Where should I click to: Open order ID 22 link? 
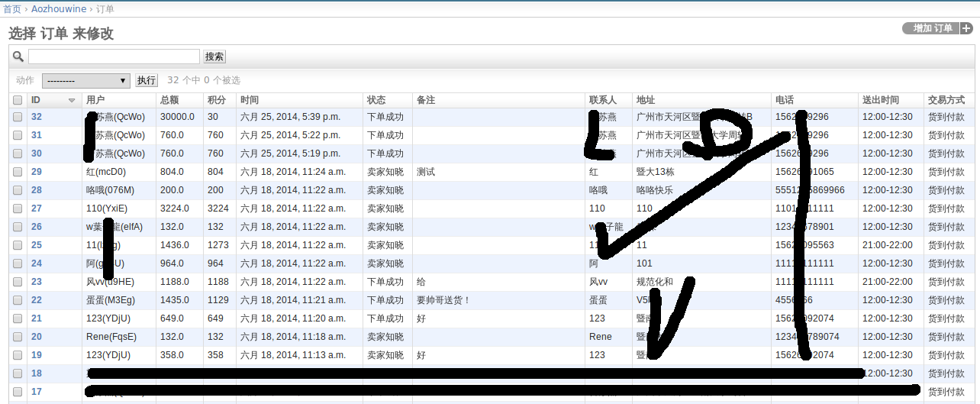[37, 300]
